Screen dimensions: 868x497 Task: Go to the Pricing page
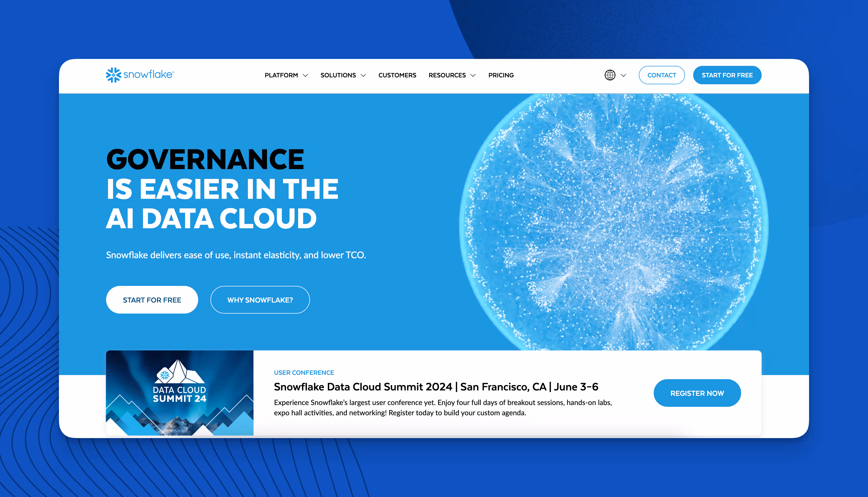point(501,75)
